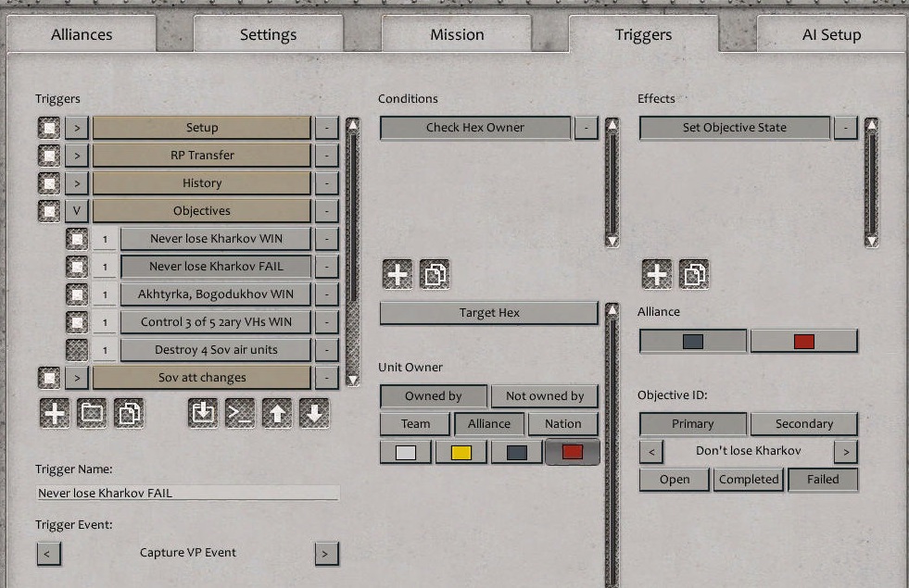909x588 pixels.
Task: Set objective state to Open
Action: [x=675, y=480]
